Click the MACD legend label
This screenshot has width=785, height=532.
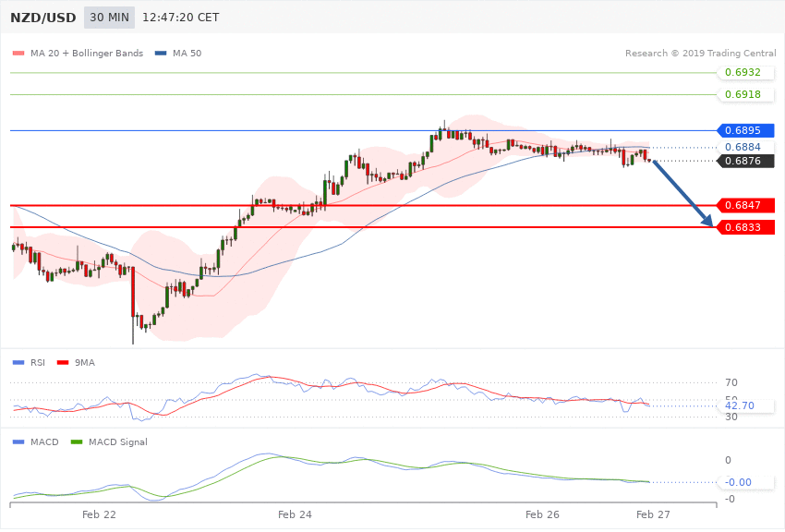click(44, 441)
